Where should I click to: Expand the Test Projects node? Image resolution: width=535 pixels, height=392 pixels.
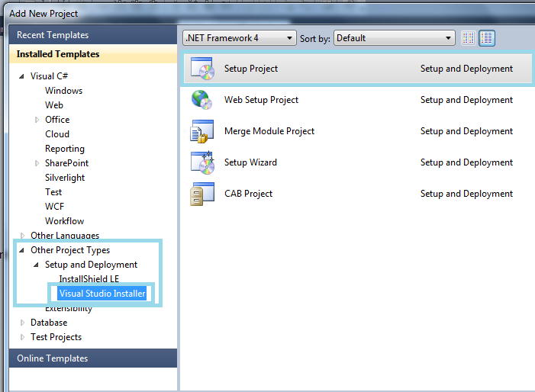(x=23, y=337)
